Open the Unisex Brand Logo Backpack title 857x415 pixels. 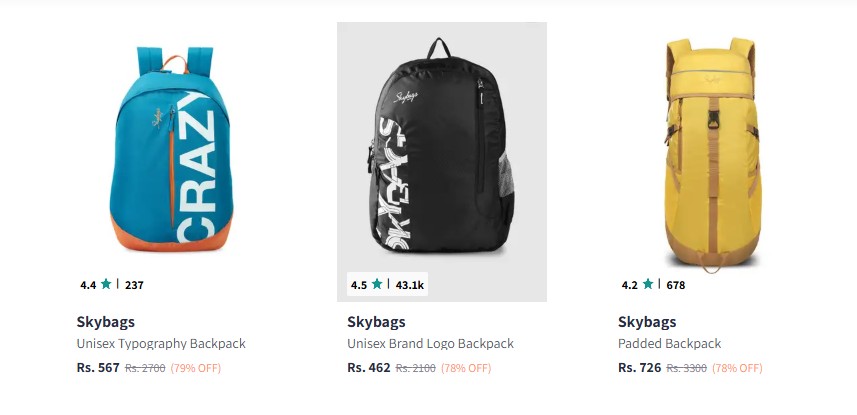430,344
